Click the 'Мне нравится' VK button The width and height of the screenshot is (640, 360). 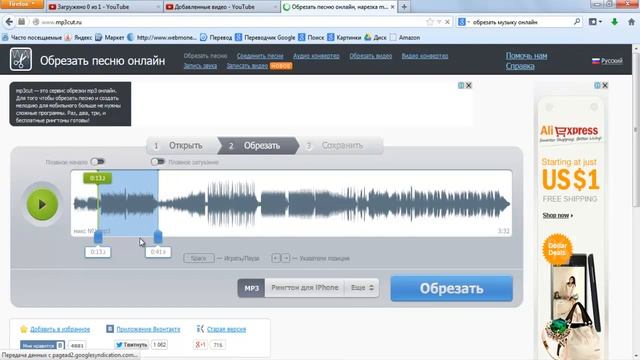click(x=42, y=345)
